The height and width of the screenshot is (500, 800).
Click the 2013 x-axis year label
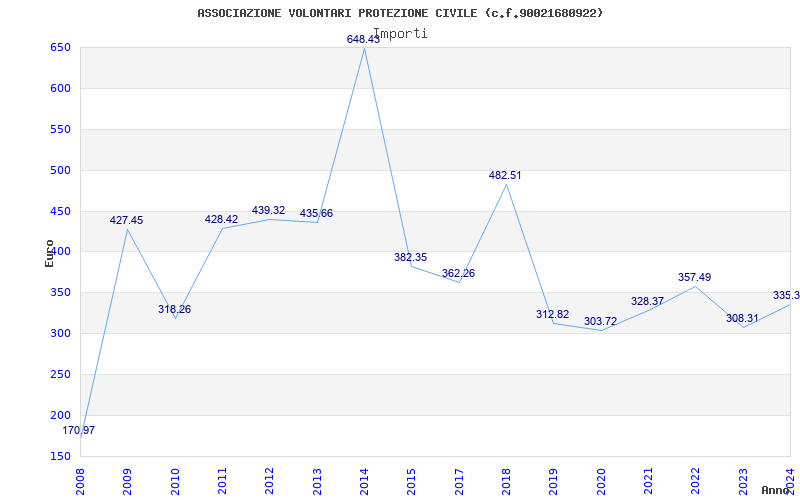[317, 482]
